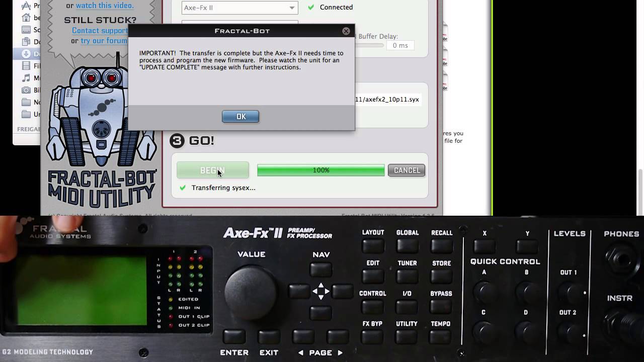Click the axefx2_10p11.syx file path field

(387, 100)
